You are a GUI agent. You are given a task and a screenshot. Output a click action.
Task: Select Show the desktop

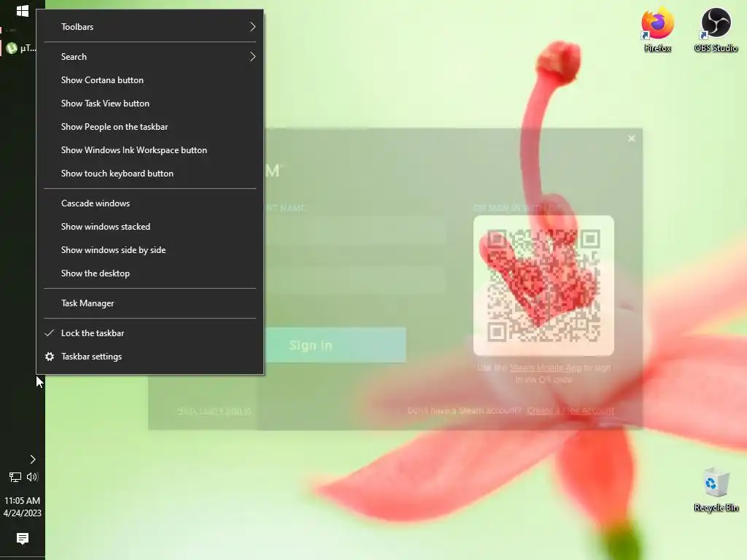pos(150,273)
